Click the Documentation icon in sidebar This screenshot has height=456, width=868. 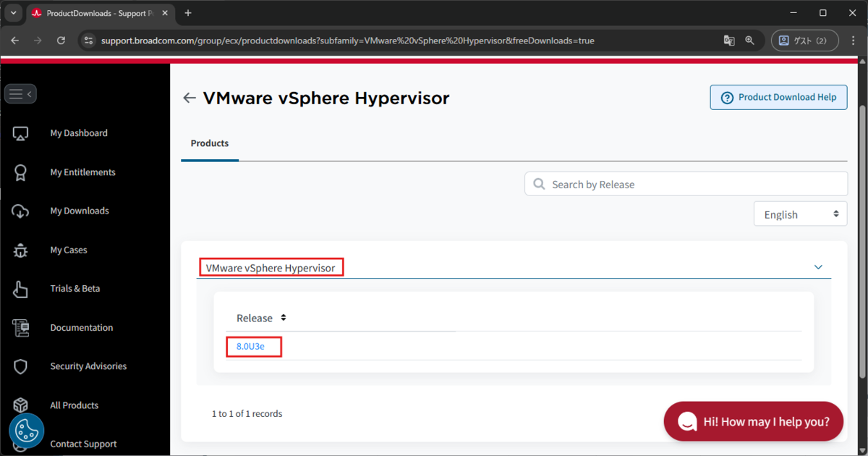(x=20, y=328)
